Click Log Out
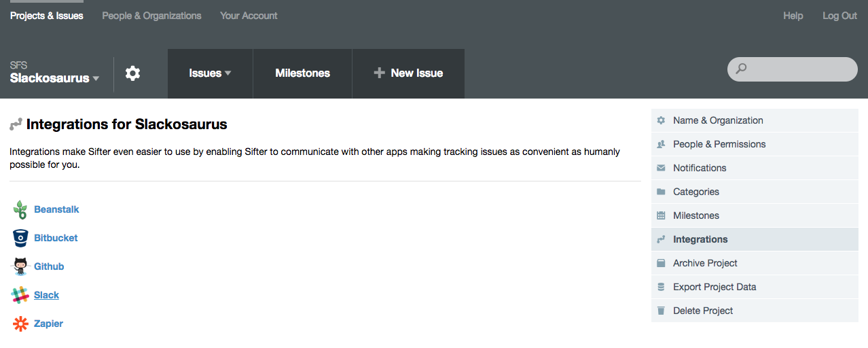 tap(839, 15)
